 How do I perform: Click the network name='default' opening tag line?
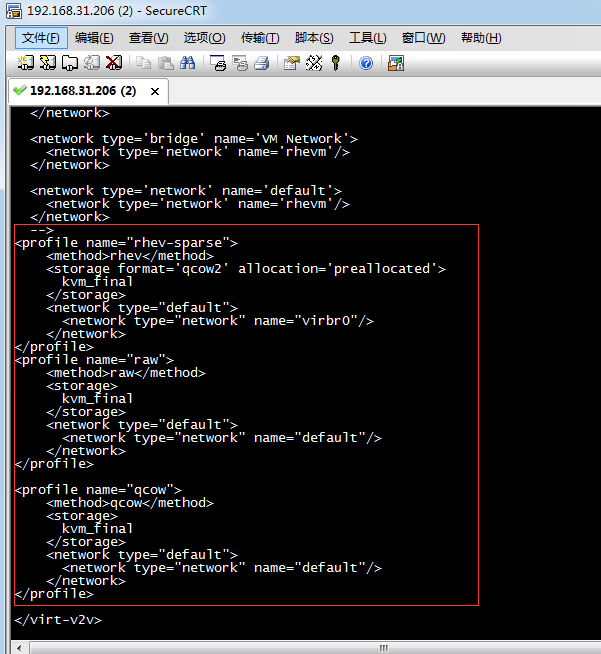click(186, 191)
